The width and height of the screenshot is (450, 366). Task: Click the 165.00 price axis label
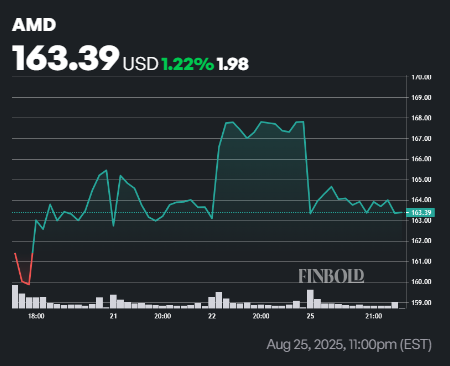tap(421, 180)
